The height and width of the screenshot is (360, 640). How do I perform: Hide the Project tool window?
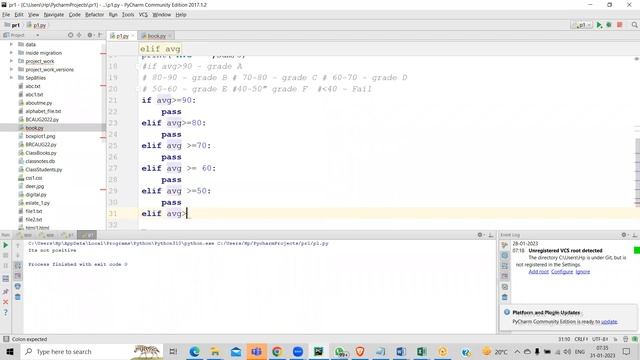(100, 35)
